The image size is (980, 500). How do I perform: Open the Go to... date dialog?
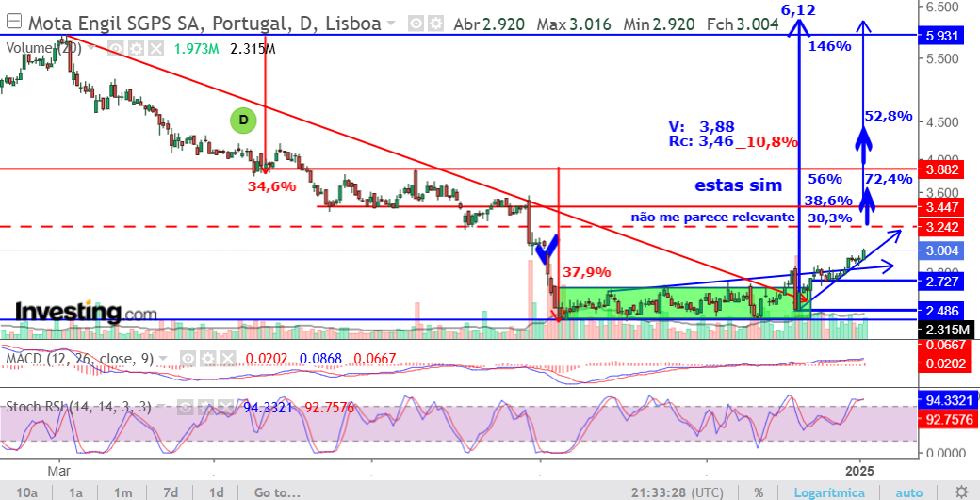pyautogui.click(x=277, y=492)
